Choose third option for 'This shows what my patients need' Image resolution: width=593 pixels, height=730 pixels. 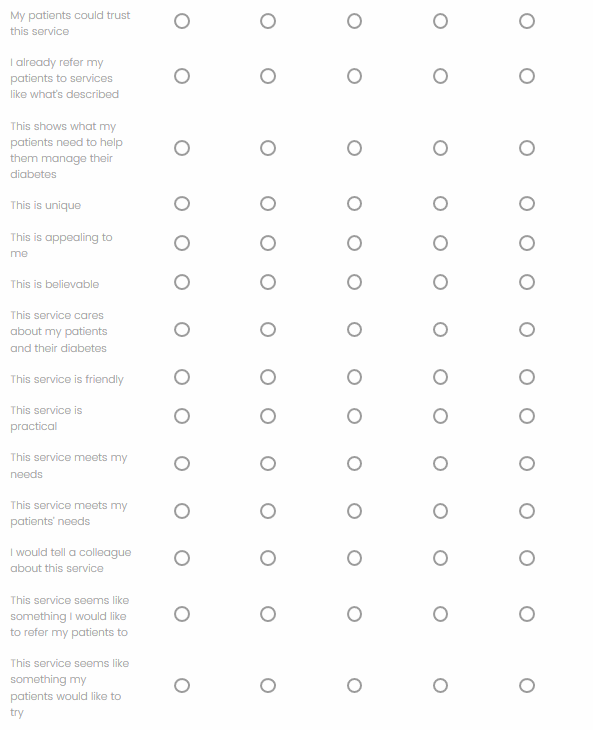tap(354, 148)
